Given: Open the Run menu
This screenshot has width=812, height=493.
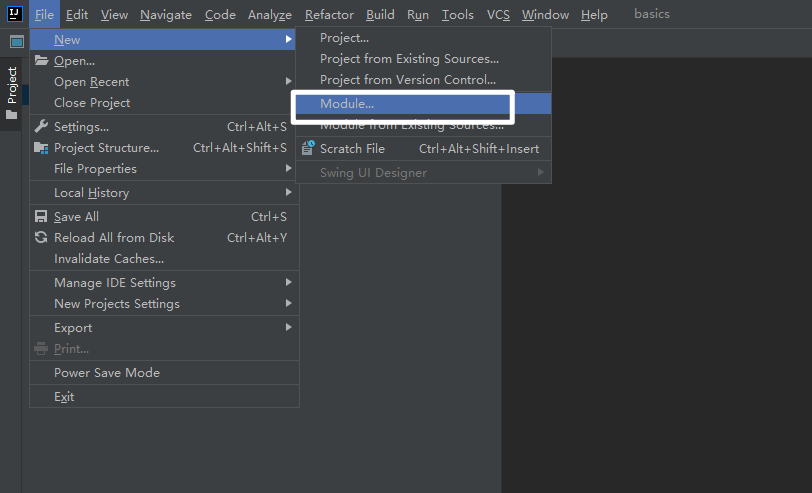Looking at the screenshot, I should [x=418, y=14].
